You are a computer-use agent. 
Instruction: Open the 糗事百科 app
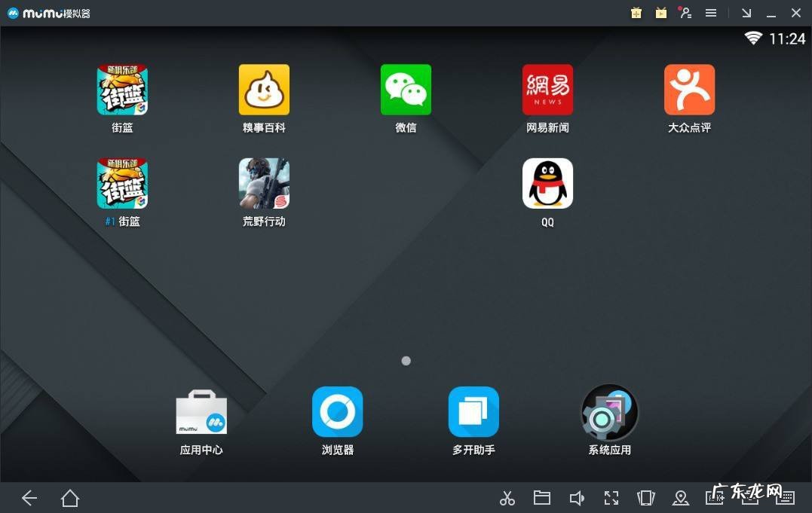pos(264,90)
